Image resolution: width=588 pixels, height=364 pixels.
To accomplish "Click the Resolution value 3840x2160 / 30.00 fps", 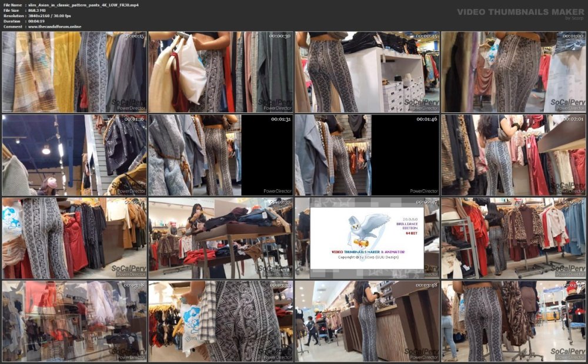I will click(49, 16).
